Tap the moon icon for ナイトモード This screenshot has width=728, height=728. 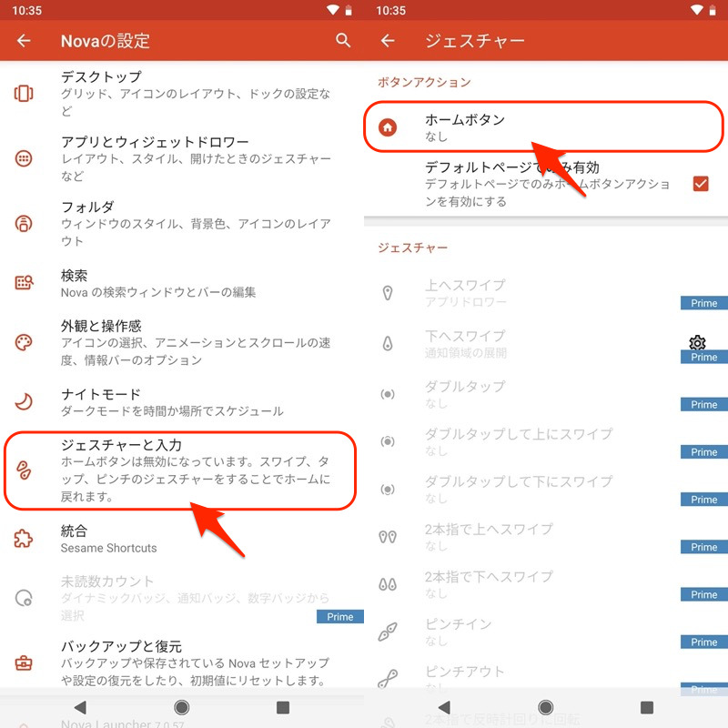pos(24,401)
